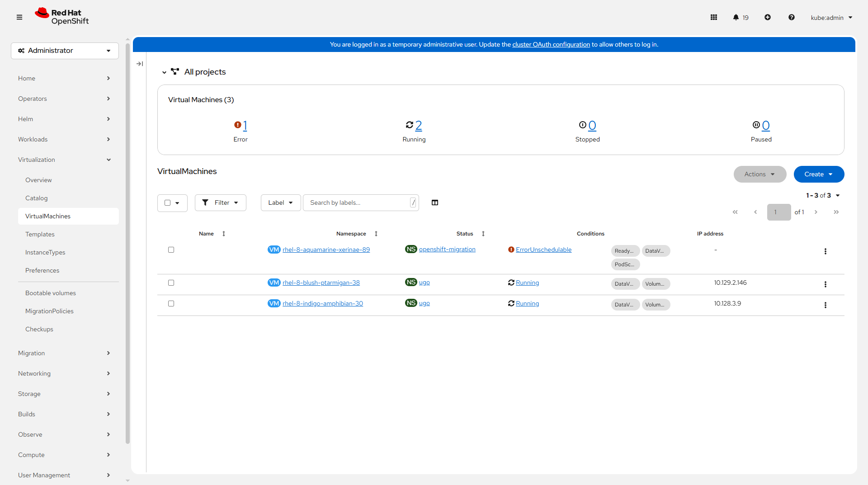Check the rhel-8-indigo-amphibian-30 row checkbox
The height and width of the screenshot is (485, 868).
(x=171, y=303)
